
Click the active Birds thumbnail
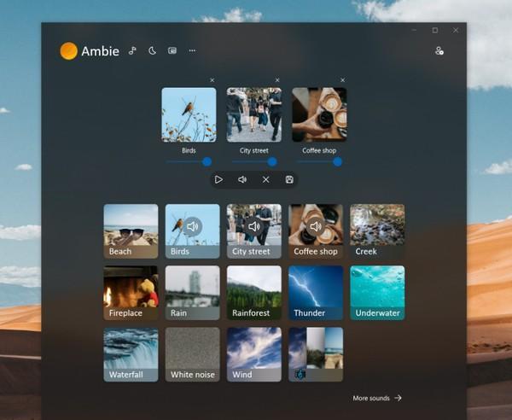tap(189, 114)
